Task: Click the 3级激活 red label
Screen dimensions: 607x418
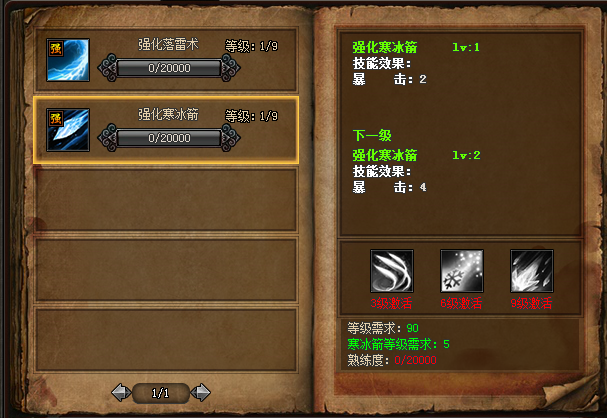Action: point(391,303)
